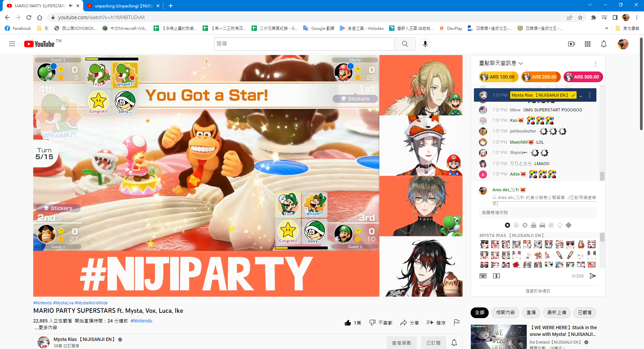Open the ARS 100.00 Super Chat ticker
Viewport: 644px width, 349px height.
(x=498, y=77)
